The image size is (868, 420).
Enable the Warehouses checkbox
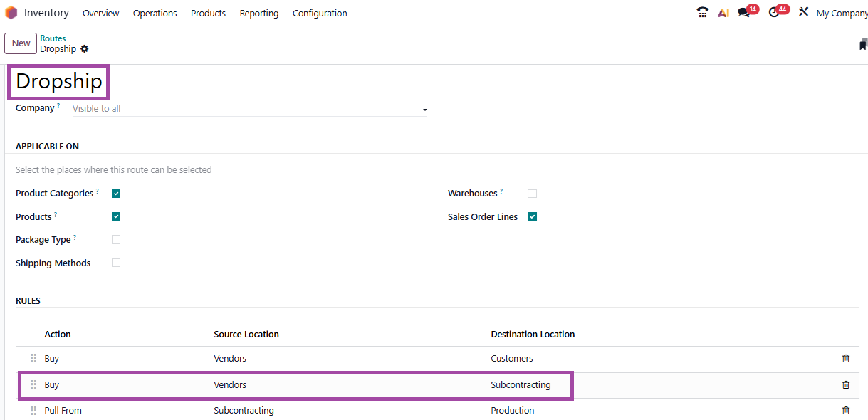[532, 194]
